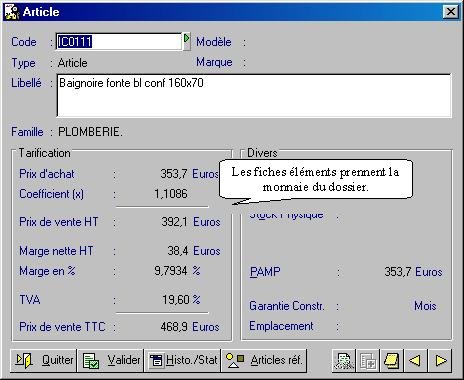Screen dimensions: 464x380
Task: Click the grayed duplicate record icon
Action: click(368, 361)
